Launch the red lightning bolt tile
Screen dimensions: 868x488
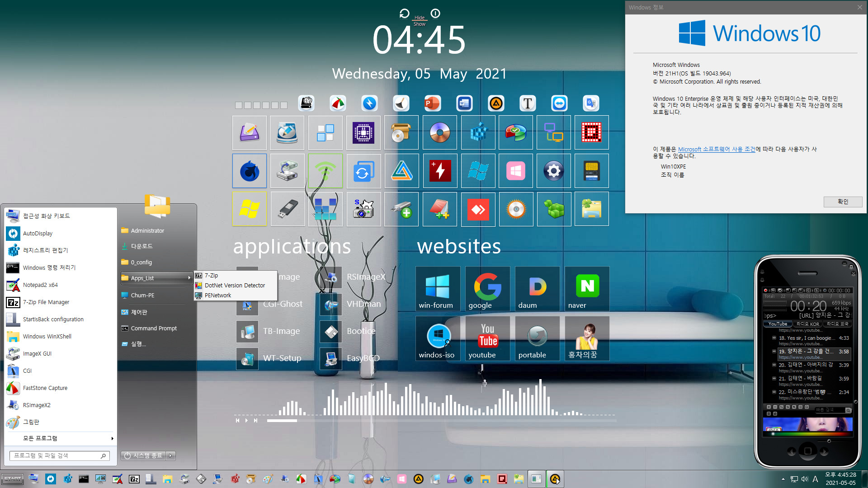[x=440, y=171]
